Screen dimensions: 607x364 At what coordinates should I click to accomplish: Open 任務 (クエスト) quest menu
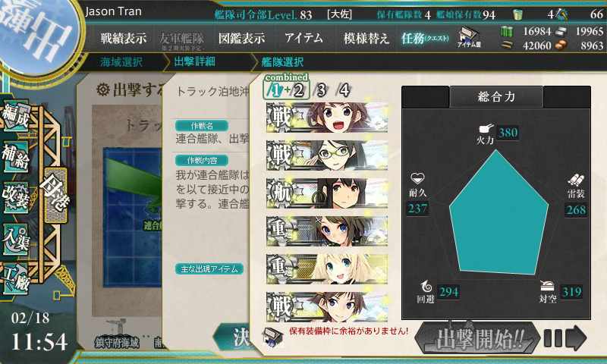425,38
